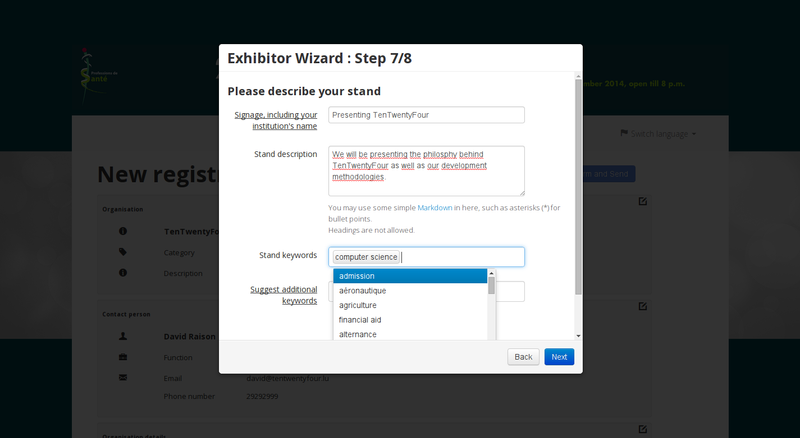Click the info icon beside TenTwentyFour
Screen dimensions: 800x438
point(123,231)
